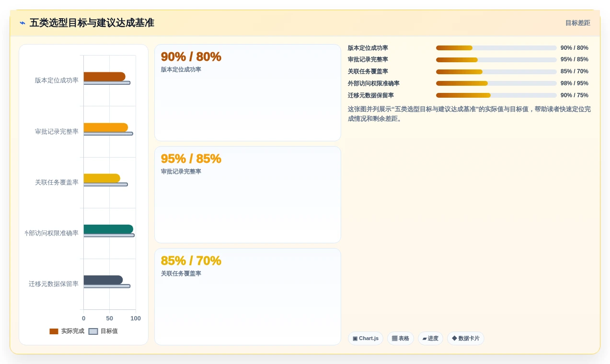Open the 90% / 80% data card
Image resolution: width=610 pixels, height=364 pixels.
tap(247, 93)
